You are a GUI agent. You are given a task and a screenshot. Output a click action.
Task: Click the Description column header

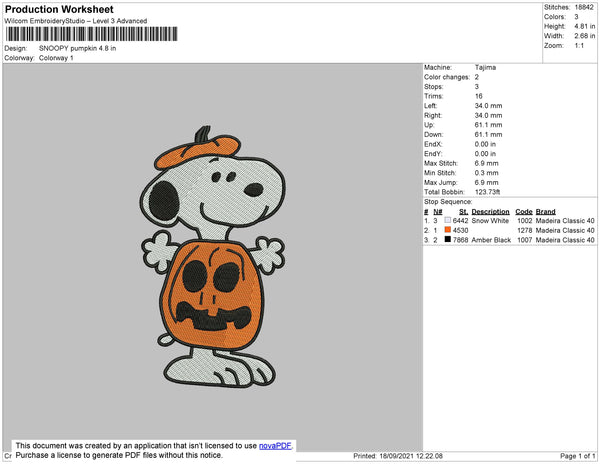490,212
